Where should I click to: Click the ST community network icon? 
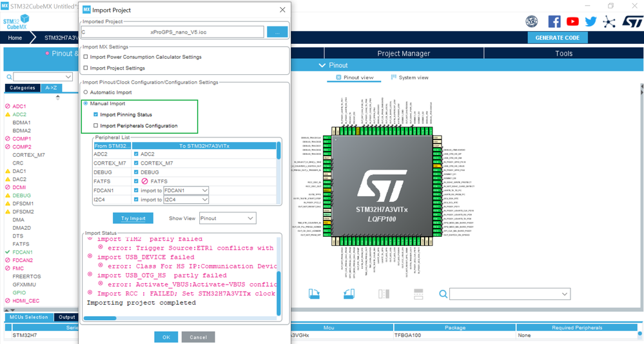pos(609,22)
